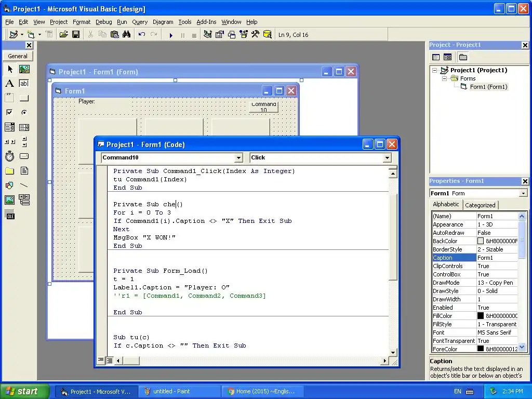The width and height of the screenshot is (532, 399).
Task: Open the Click procedure dropdown
Action: point(387,158)
